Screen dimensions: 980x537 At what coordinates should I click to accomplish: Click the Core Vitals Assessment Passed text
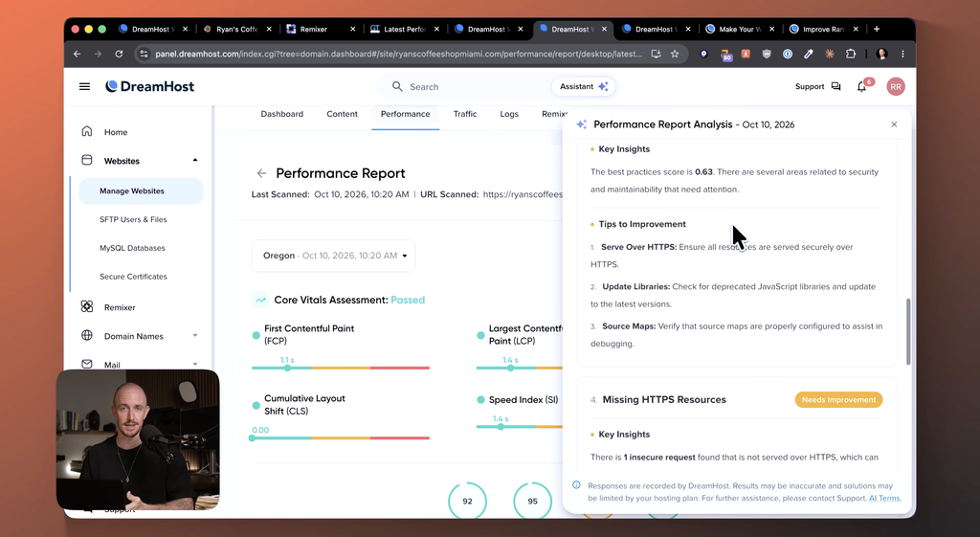[x=349, y=300]
